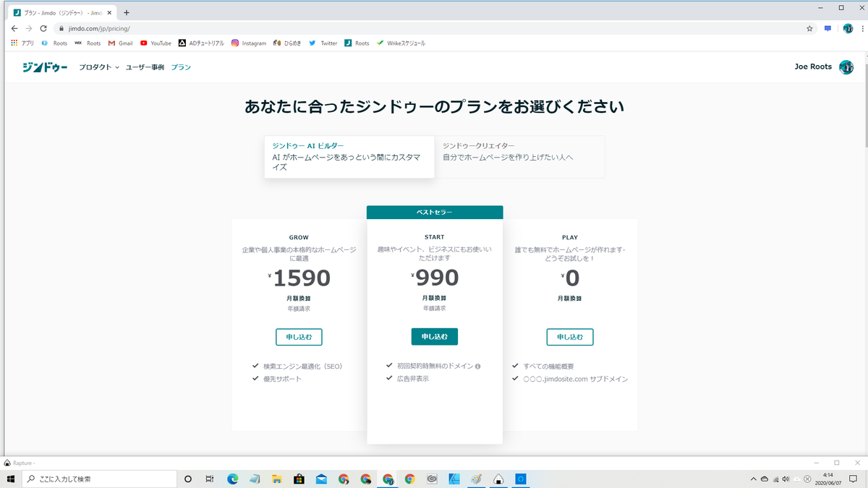Bookmark this page with the star icon
The height and width of the screenshot is (488, 868).
[x=809, y=28]
